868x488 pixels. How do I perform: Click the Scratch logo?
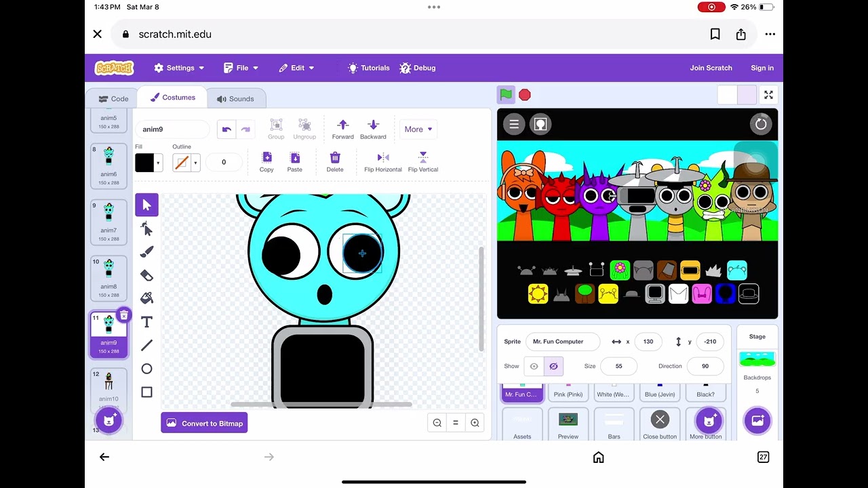click(115, 68)
